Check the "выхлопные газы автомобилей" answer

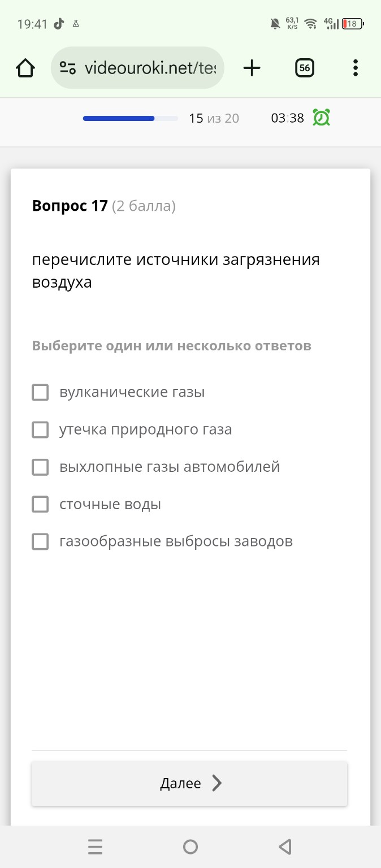pos(40,467)
